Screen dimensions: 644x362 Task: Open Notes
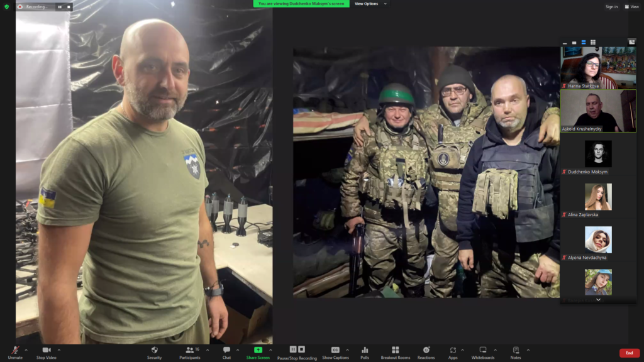516,353
